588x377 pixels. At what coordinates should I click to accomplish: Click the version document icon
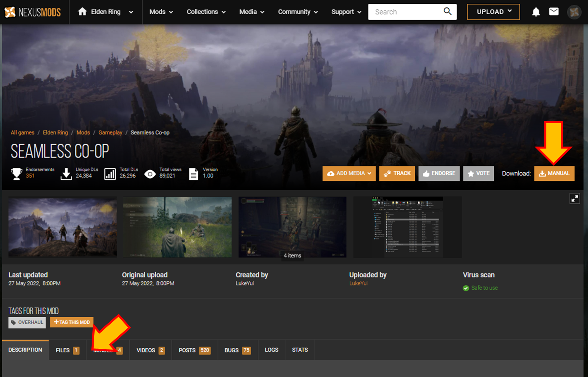193,174
